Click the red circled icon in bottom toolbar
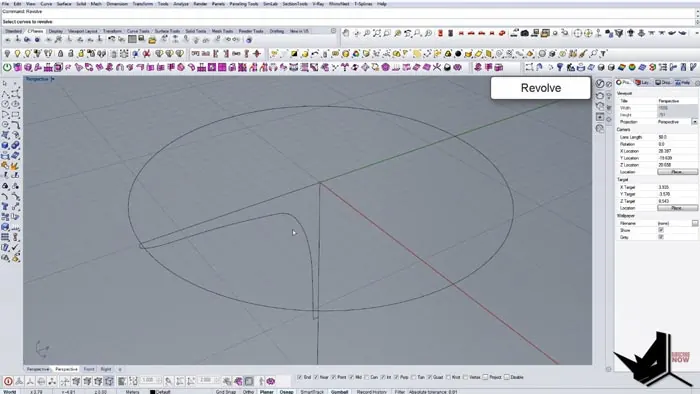700x394 pixels. point(8,381)
